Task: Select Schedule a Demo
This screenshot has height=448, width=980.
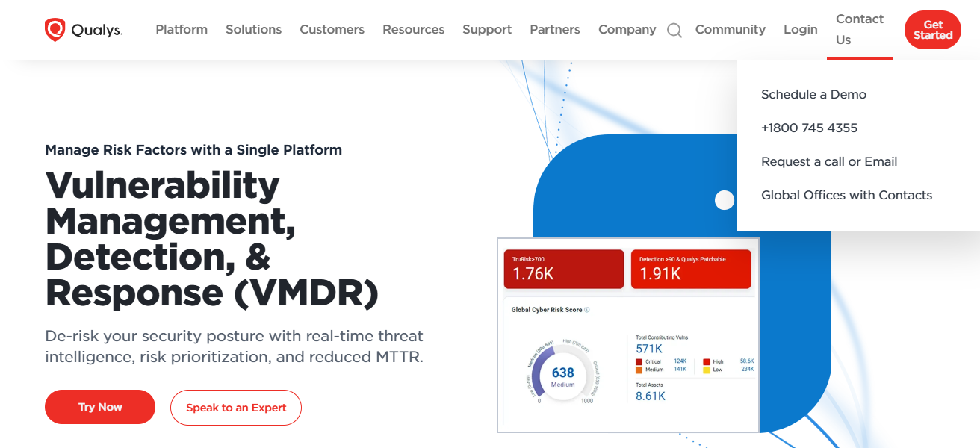Action: [x=813, y=94]
